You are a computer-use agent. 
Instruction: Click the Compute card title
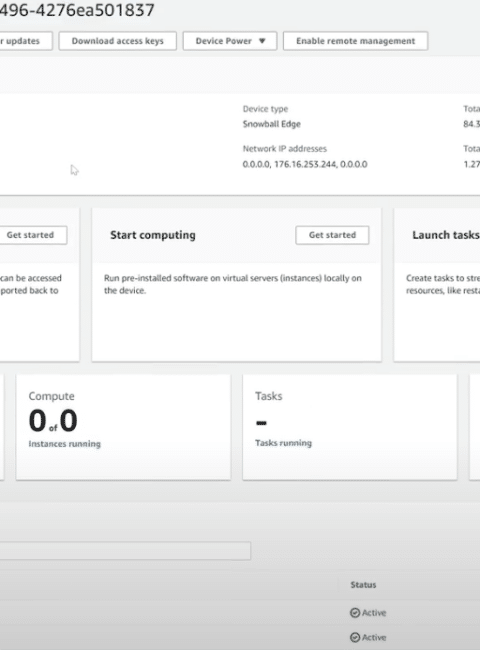pos(51,396)
